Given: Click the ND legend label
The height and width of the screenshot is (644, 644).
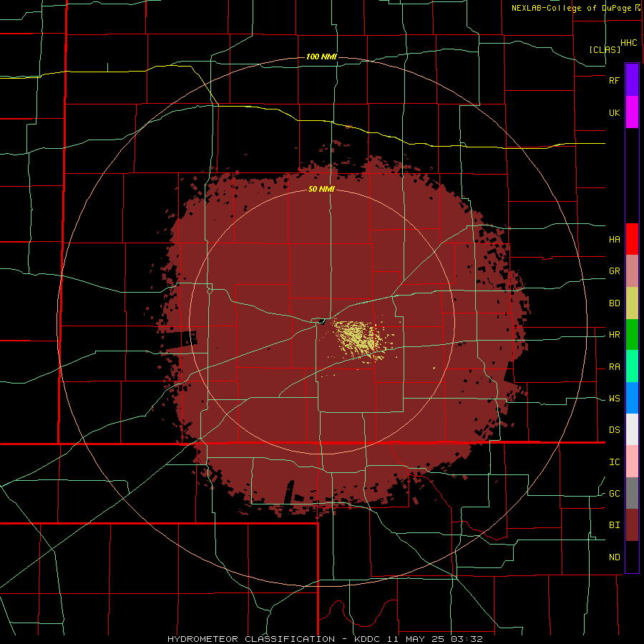Looking at the screenshot, I should [x=614, y=557].
